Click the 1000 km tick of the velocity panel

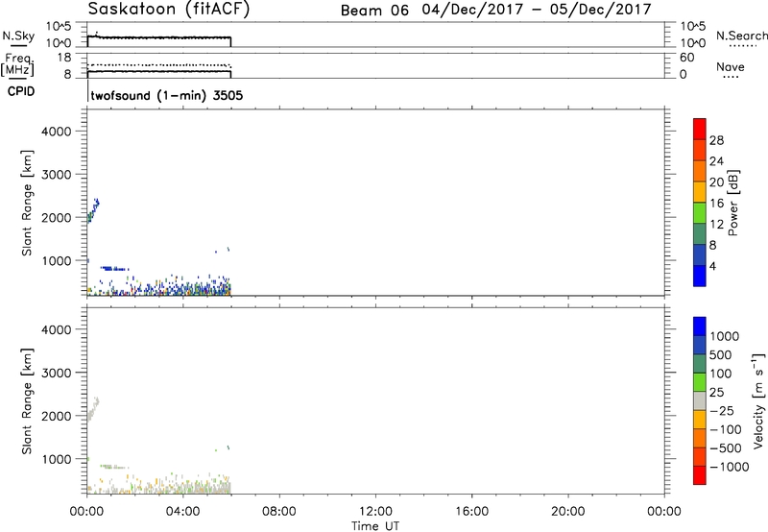pos(56,459)
